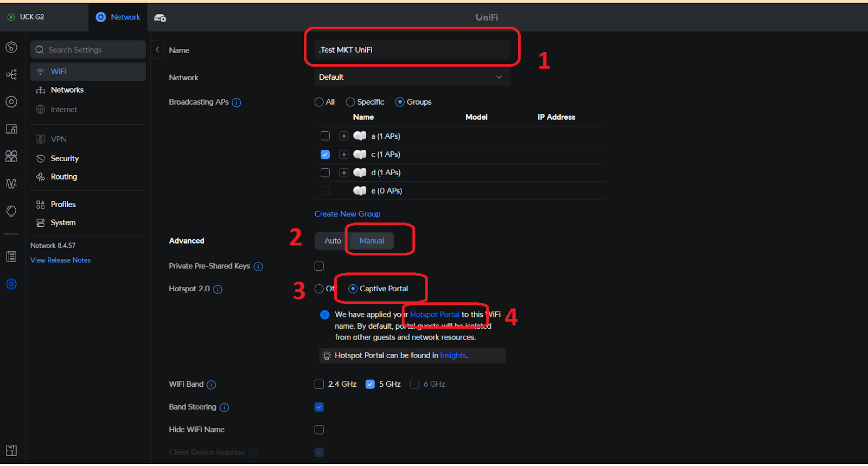Open the ports grid icon in left rail
868x466 pixels.
(x=11, y=156)
